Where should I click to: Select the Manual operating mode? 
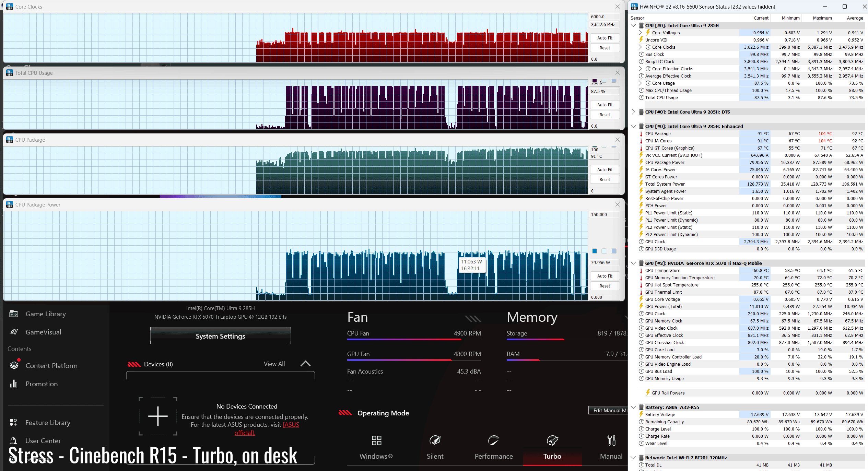coord(611,447)
